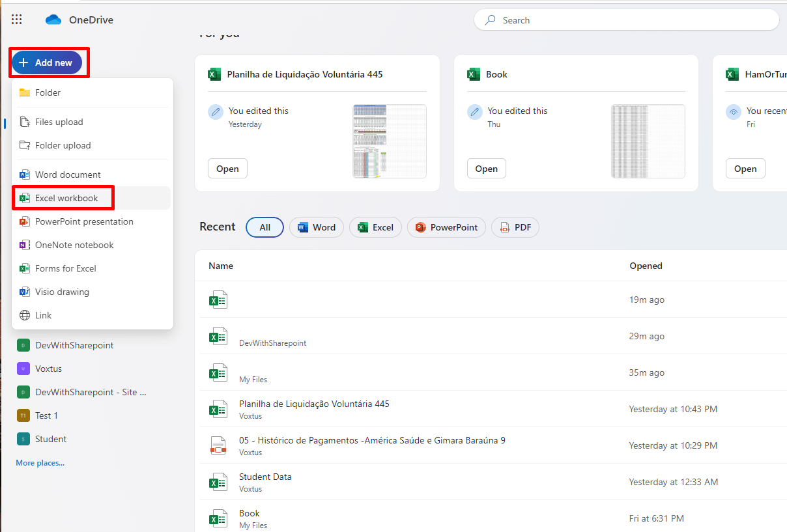Click the Add new button

click(x=47, y=63)
